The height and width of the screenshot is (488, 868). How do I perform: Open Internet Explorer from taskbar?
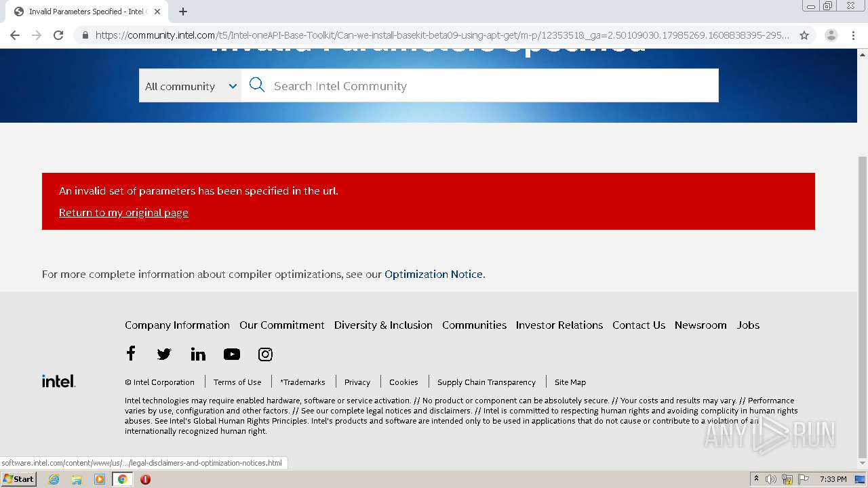[54, 479]
